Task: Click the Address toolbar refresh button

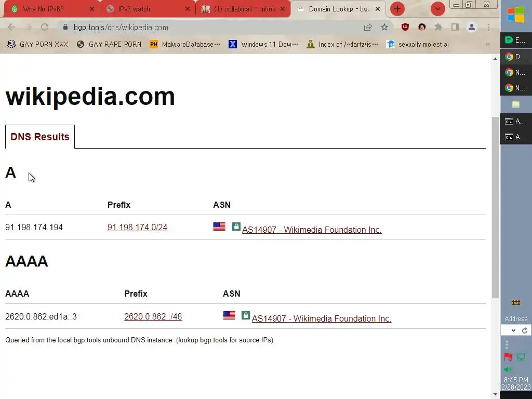Action: point(525,330)
